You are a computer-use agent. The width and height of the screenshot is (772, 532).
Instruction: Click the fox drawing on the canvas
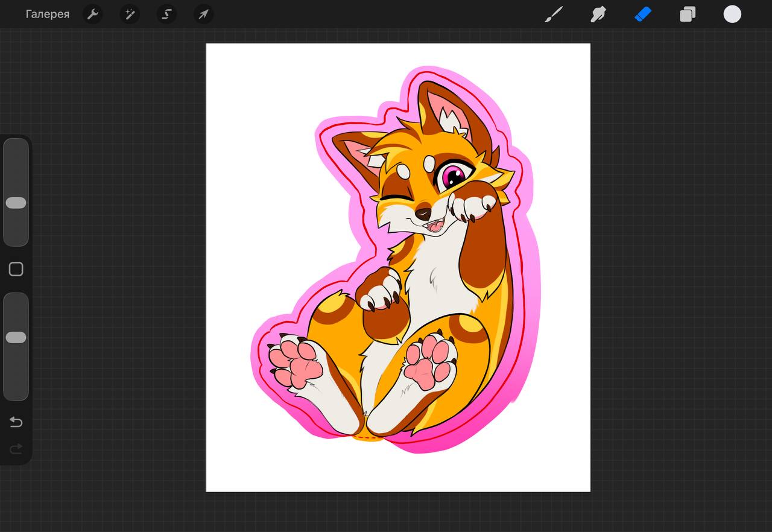tap(395, 259)
